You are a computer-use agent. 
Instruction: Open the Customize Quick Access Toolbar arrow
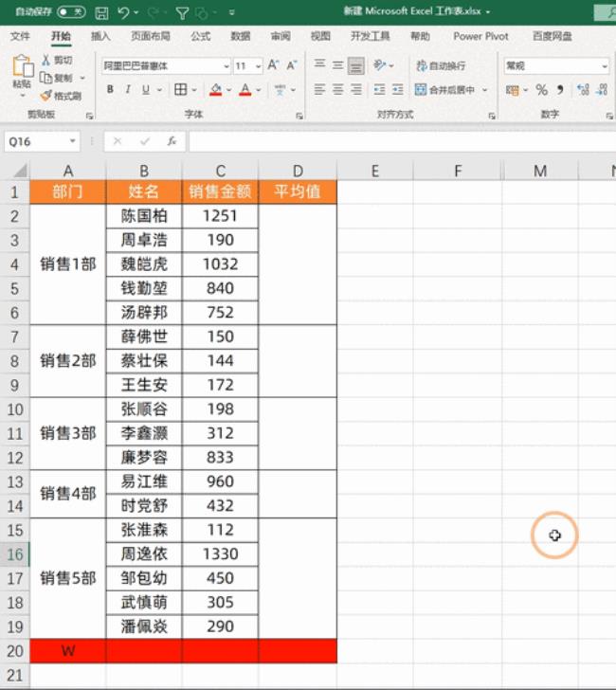click(x=232, y=12)
